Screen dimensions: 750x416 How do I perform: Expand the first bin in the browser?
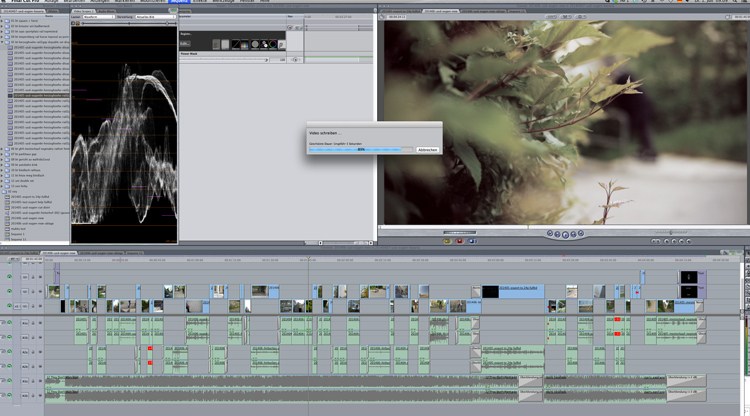4,20
